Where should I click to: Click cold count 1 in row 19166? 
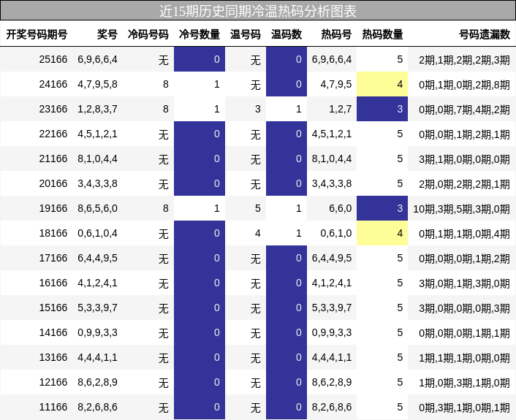[x=217, y=208]
